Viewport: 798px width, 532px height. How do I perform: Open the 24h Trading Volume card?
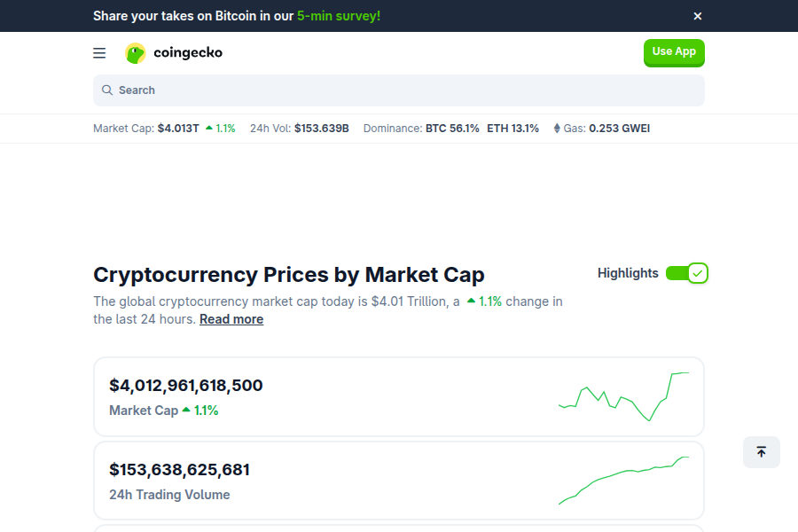[399, 480]
